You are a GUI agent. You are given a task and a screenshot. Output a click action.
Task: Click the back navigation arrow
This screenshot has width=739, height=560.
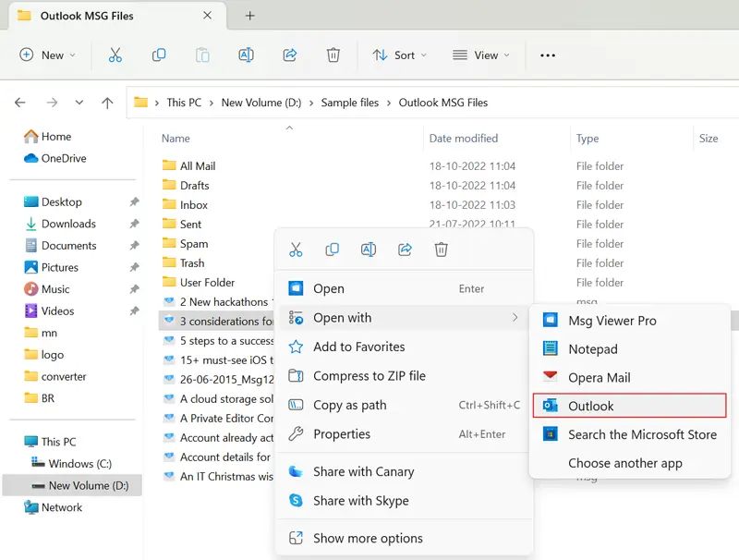[20, 103]
